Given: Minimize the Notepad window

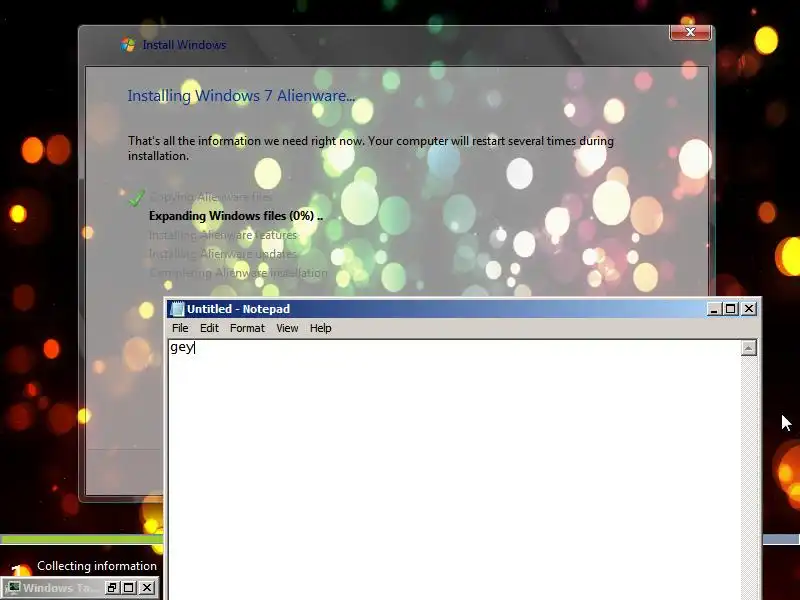Looking at the screenshot, I should (714, 309).
